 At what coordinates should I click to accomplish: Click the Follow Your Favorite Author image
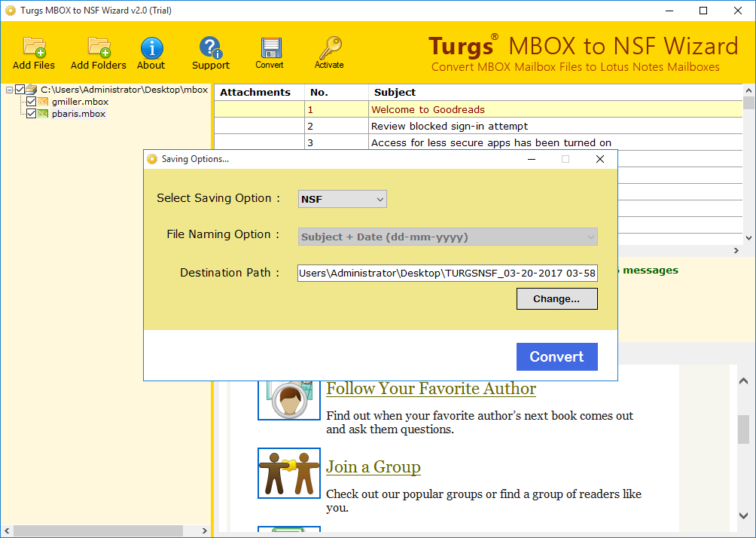(289, 400)
